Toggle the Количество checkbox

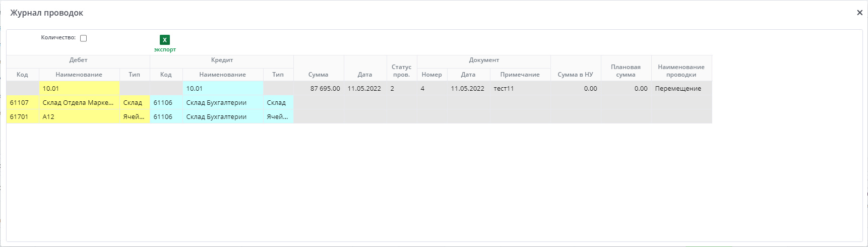(x=84, y=38)
